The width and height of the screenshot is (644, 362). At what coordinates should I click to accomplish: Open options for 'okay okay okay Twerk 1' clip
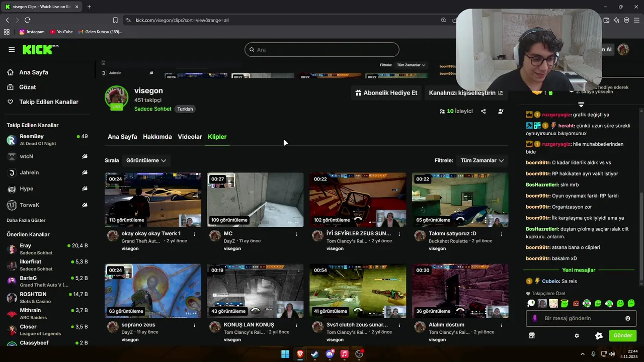(x=194, y=234)
